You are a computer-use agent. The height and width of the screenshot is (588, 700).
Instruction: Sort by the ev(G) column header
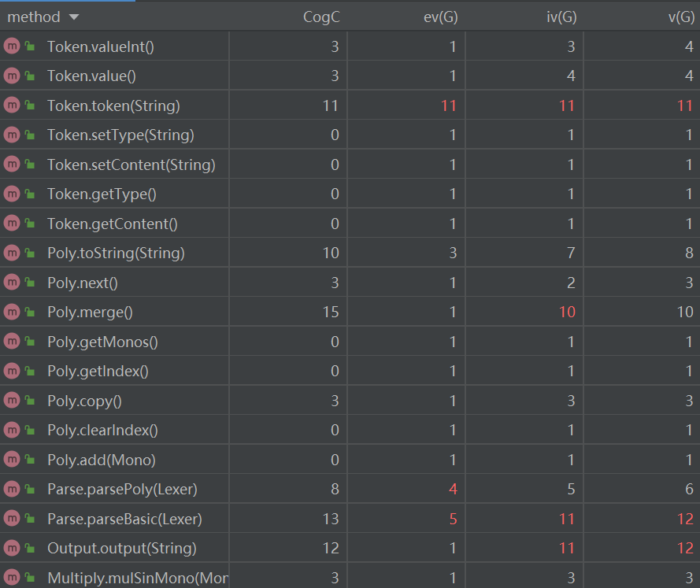coord(439,17)
